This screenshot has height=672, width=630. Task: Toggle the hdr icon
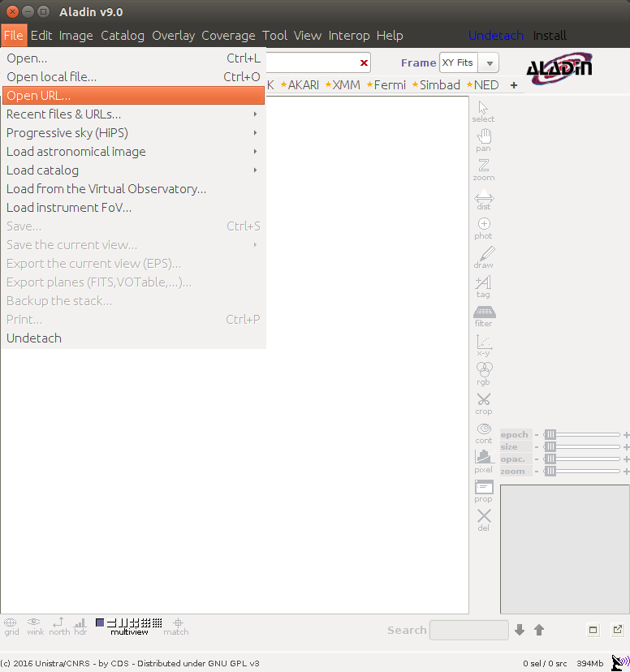(x=80, y=626)
